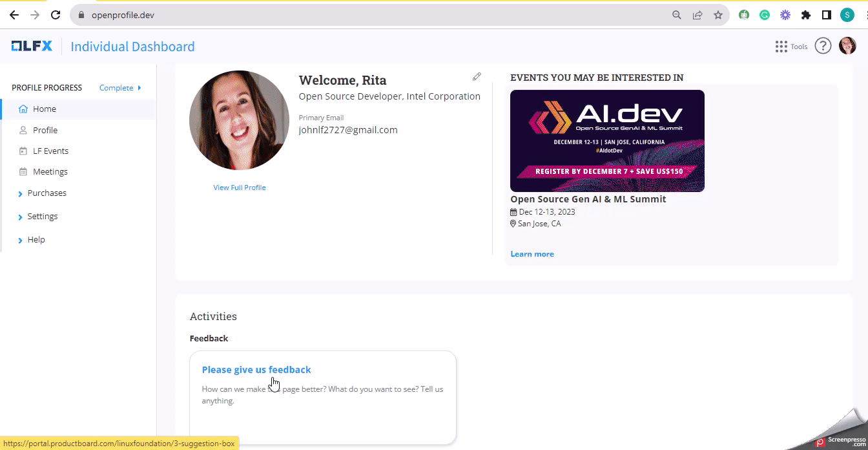Click the help question mark icon
The image size is (868, 450).
pyautogui.click(x=822, y=46)
